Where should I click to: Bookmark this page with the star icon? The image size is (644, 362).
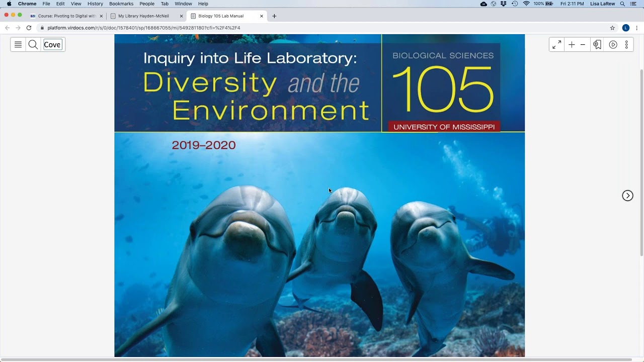pos(612,28)
